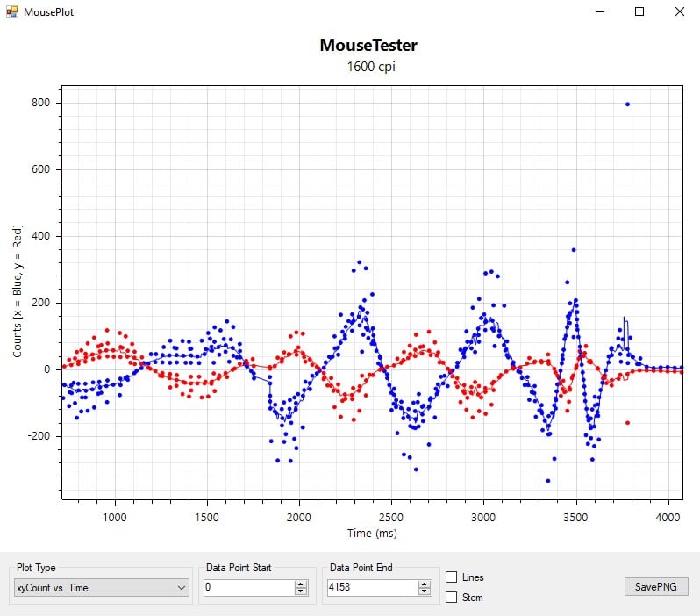Click the MousePlot app icon in title bar
The width and height of the screenshot is (700, 616).
coord(11,12)
